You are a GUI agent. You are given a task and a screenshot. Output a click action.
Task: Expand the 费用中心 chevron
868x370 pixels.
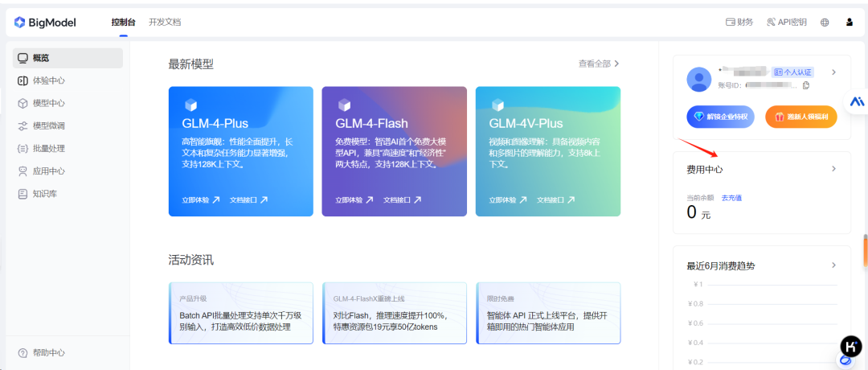833,169
